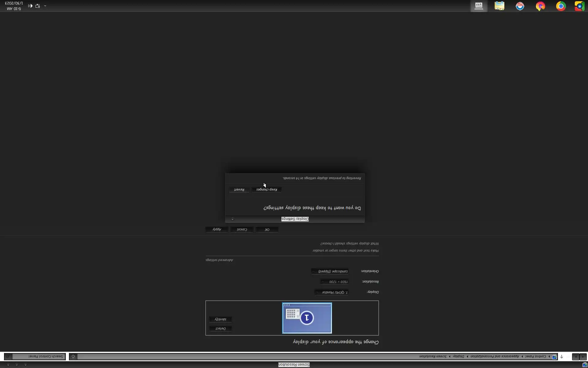This screenshot has height=368, width=588.
Task: Expand the Display monitor dropdown
Action: click(x=331, y=292)
